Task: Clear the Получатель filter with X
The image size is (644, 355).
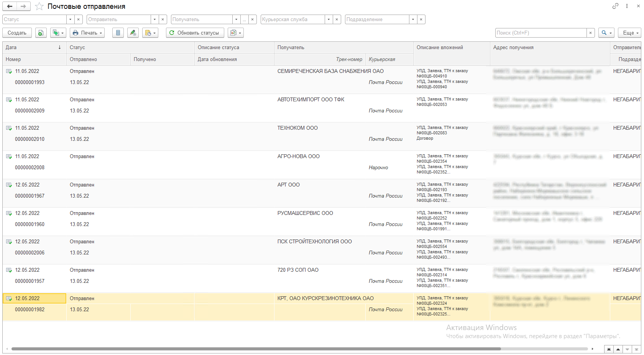Action: tap(253, 20)
